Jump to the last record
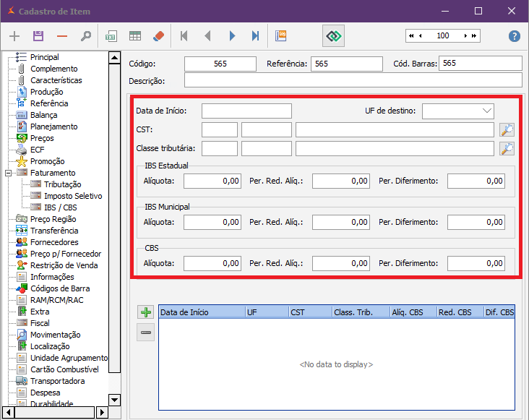This screenshot has width=529, height=420. [x=255, y=36]
